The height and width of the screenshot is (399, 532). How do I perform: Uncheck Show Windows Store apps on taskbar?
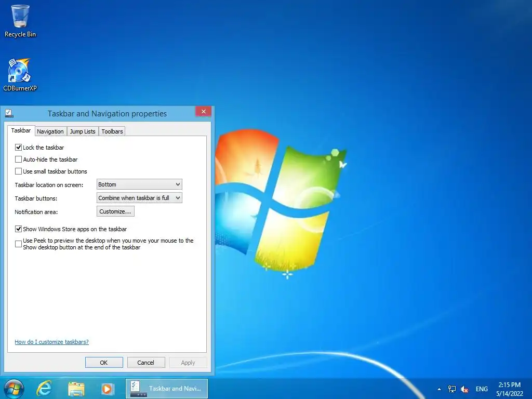coord(18,229)
